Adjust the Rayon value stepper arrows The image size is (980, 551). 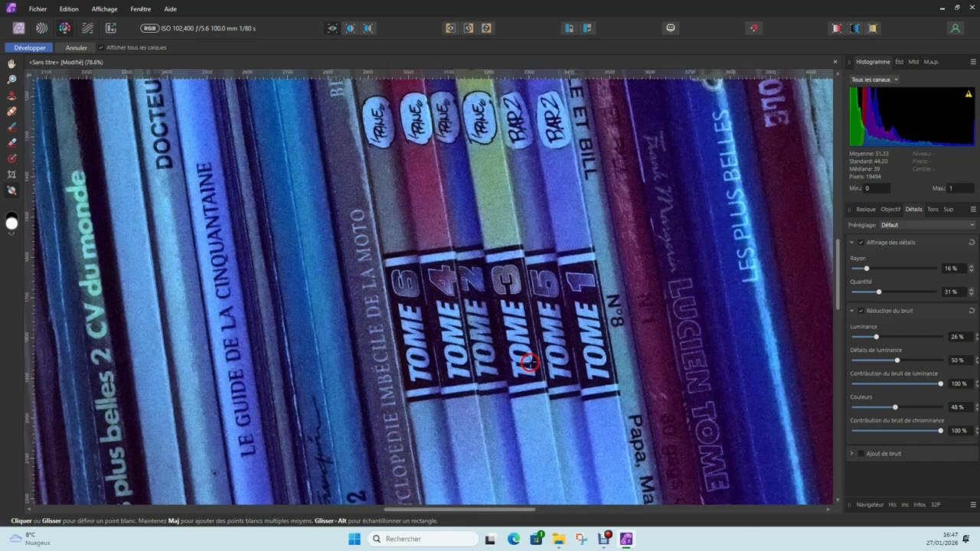coord(972,269)
